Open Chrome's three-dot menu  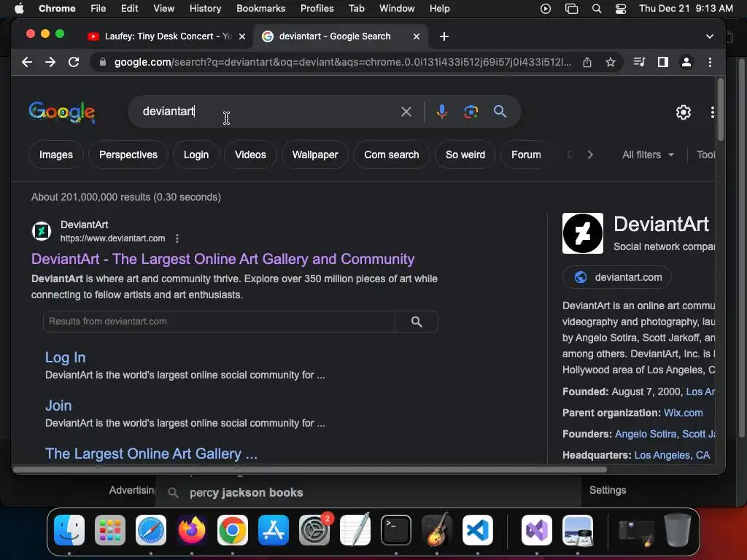pos(710,62)
